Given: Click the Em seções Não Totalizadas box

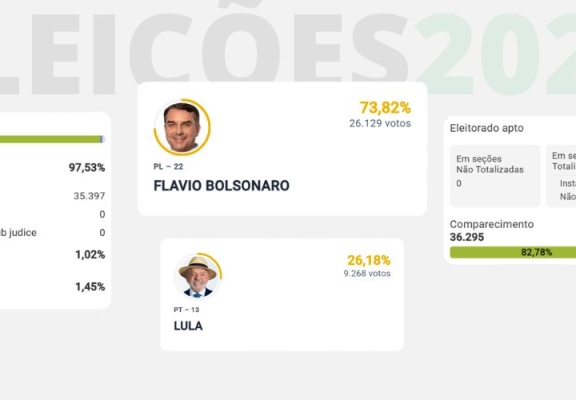Looking at the screenshot, I should tap(495, 176).
